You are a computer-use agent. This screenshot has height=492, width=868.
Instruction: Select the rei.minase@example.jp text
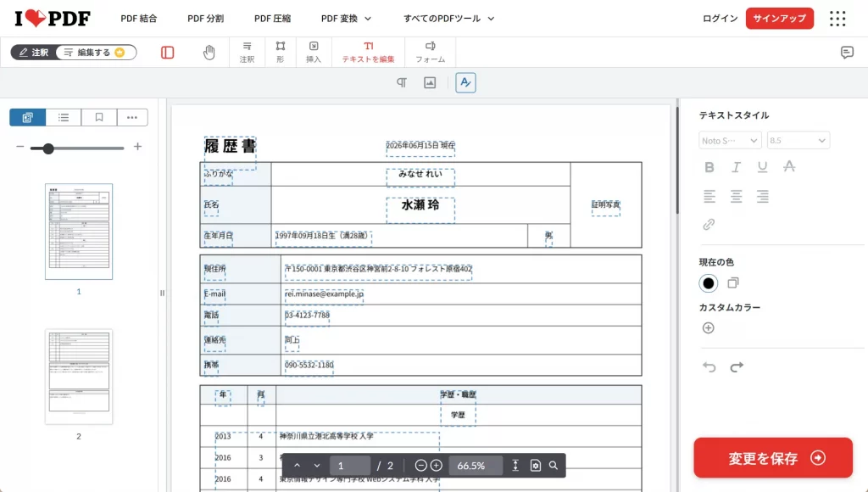coord(324,294)
